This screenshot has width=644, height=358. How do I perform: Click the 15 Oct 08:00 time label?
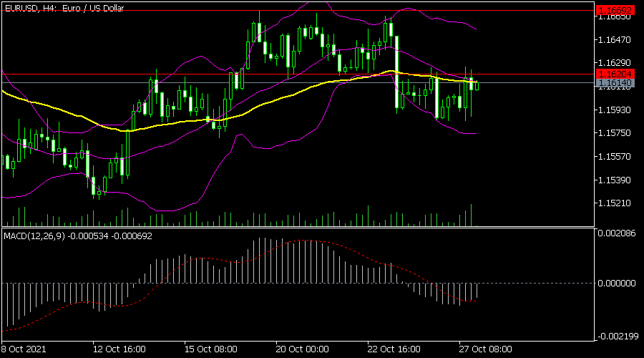click(210, 349)
